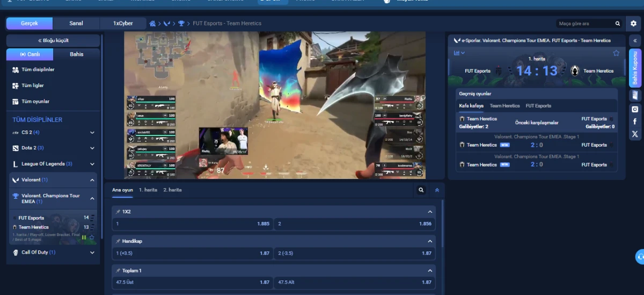Expand the Dota 2 discipline list
This screenshot has height=295, width=644.
coord(92,148)
